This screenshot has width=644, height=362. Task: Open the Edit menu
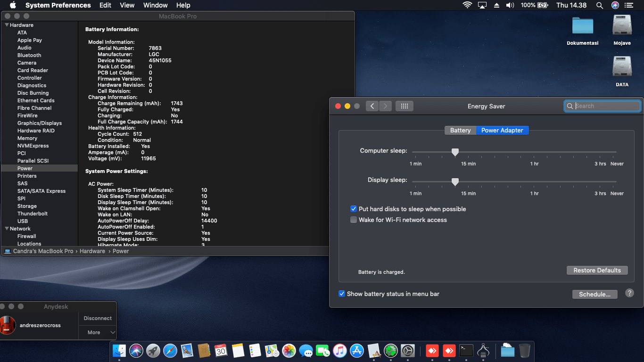point(106,5)
